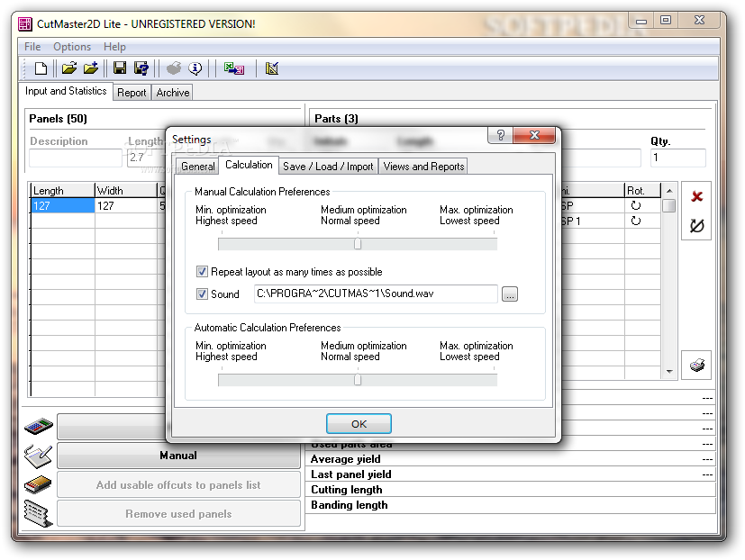Screen dimensions: 745x560
Task: Click parts list scrollbar up arrow
Action: [669, 191]
